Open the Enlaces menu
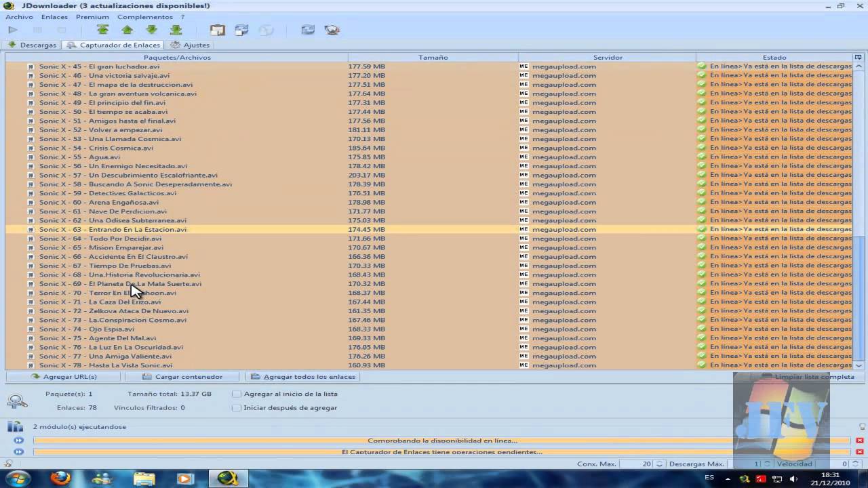Viewport: 868px width, 488px height. 54,17
